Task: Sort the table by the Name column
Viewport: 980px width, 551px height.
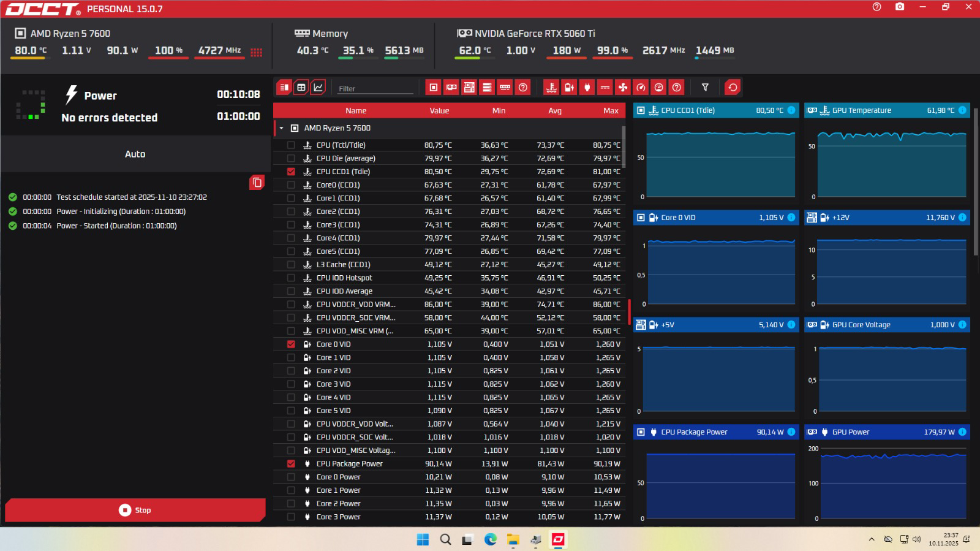Action: pos(356,111)
